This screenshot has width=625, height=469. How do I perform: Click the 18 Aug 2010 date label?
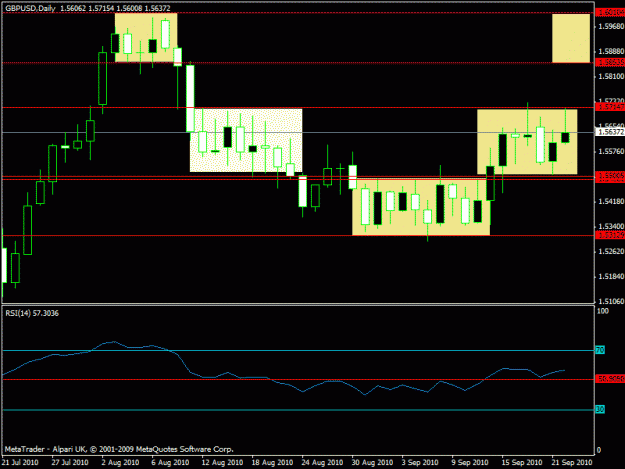272,462
